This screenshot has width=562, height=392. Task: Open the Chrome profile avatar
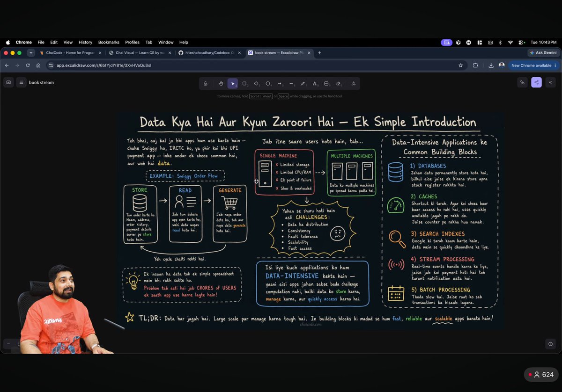(x=502, y=65)
